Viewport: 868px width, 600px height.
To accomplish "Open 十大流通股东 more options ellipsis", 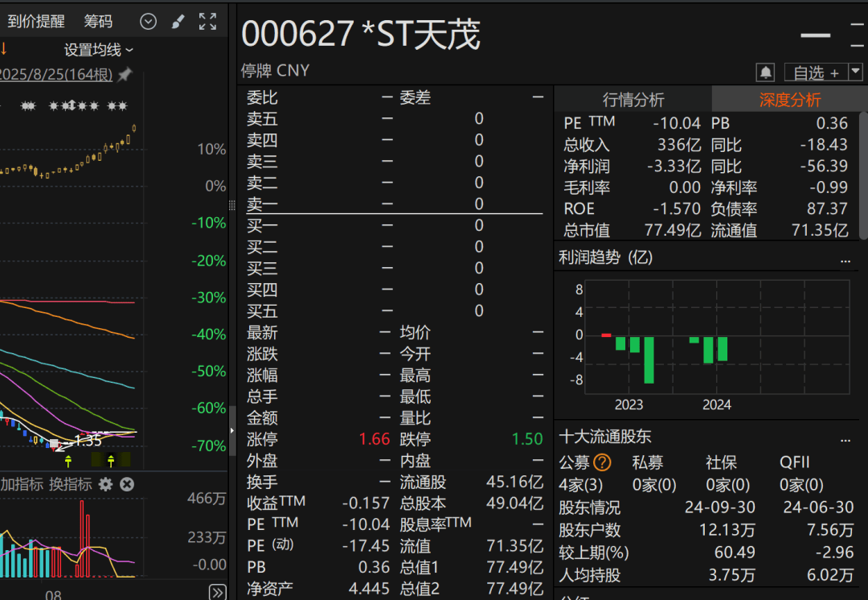I will (x=845, y=440).
